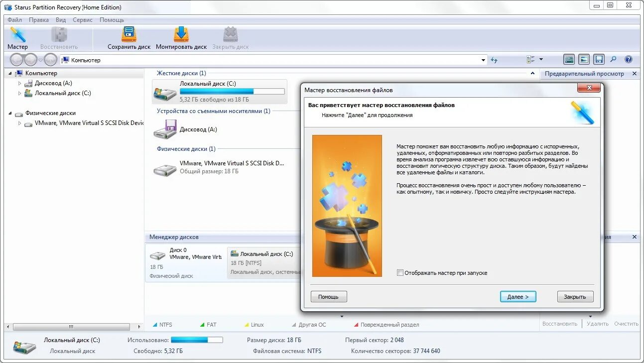Expand the VMware SCSI Disk tree node
The width and height of the screenshot is (644, 363).
pyautogui.click(x=20, y=123)
